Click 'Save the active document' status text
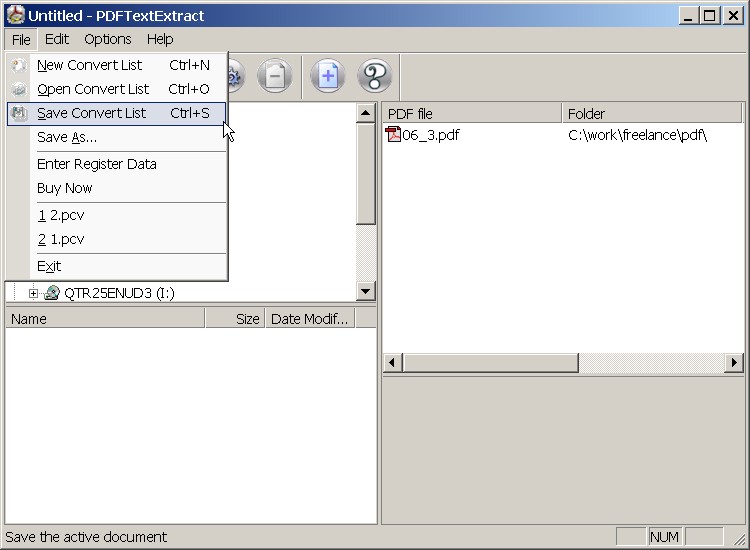 point(86,537)
